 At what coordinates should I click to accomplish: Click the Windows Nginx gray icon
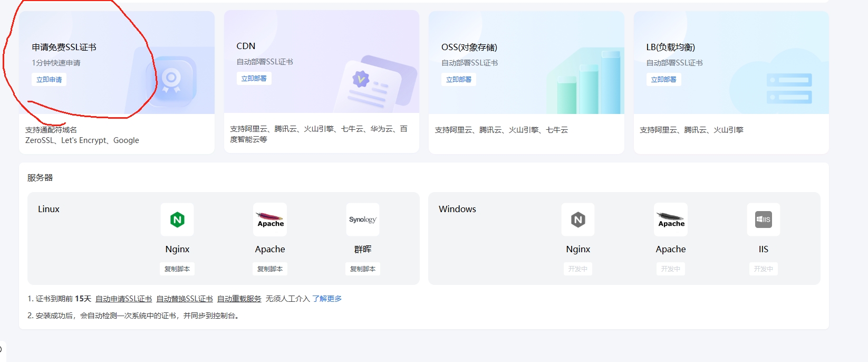pos(578,220)
